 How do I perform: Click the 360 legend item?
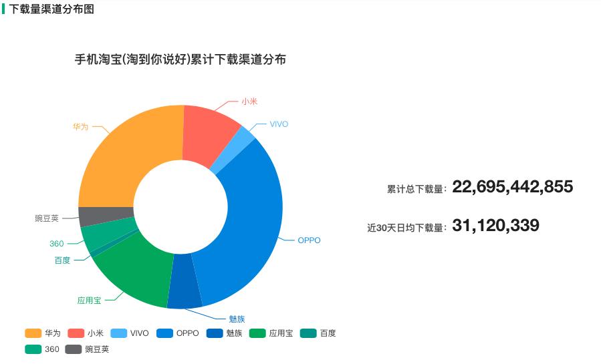[42, 349]
